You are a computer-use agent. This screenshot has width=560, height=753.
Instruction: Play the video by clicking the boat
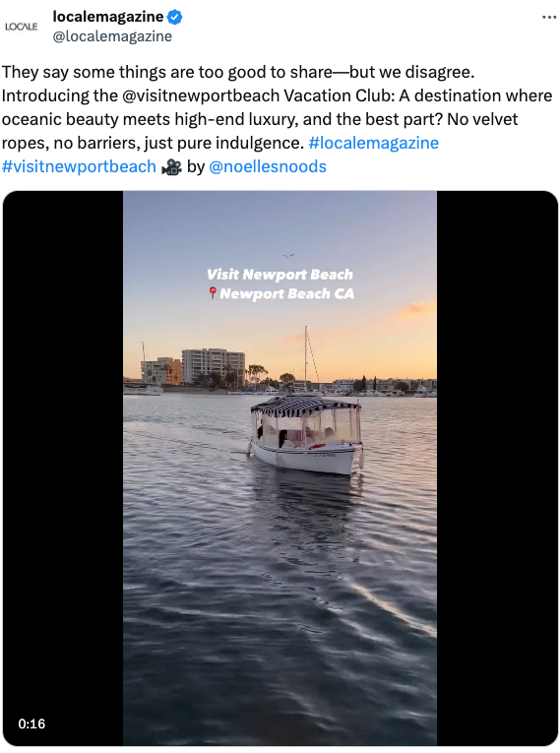point(305,435)
